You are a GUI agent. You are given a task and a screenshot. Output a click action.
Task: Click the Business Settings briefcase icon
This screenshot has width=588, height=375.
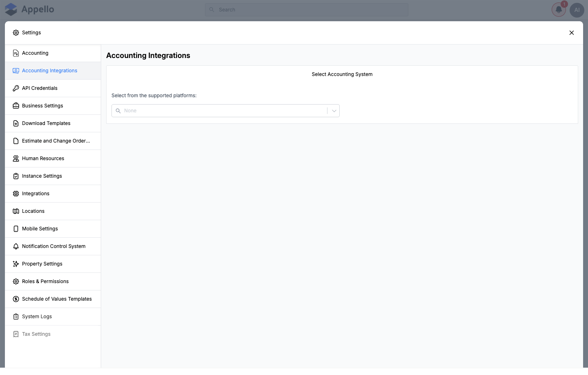pyautogui.click(x=16, y=106)
